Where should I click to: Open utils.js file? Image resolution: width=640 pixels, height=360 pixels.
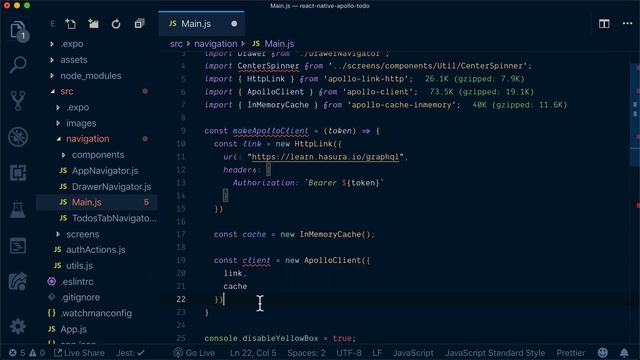[x=79, y=266]
